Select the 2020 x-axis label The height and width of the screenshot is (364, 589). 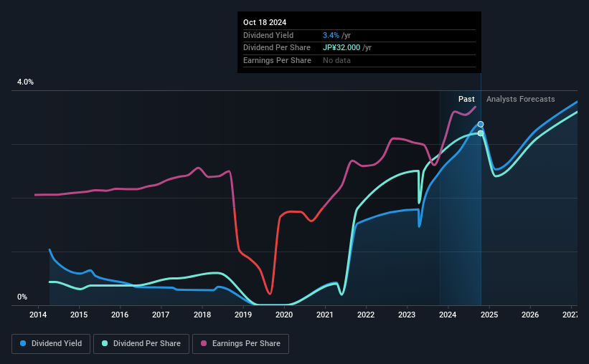284,315
